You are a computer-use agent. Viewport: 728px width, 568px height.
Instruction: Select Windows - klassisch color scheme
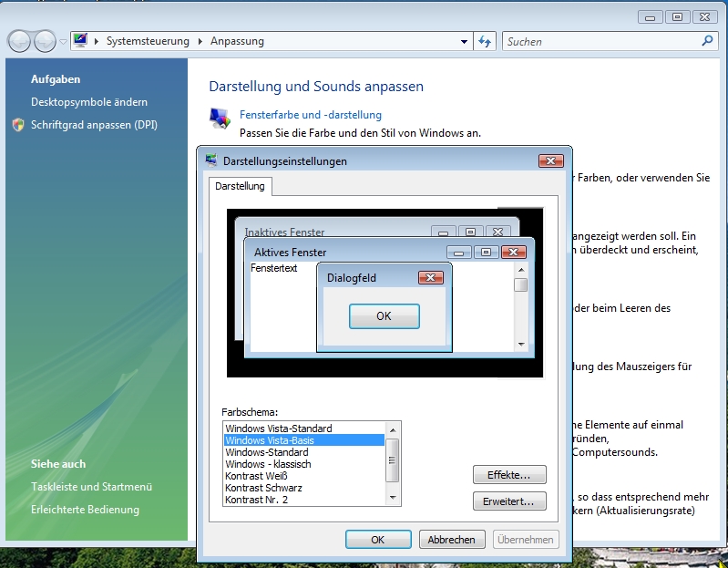[x=304, y=464]
